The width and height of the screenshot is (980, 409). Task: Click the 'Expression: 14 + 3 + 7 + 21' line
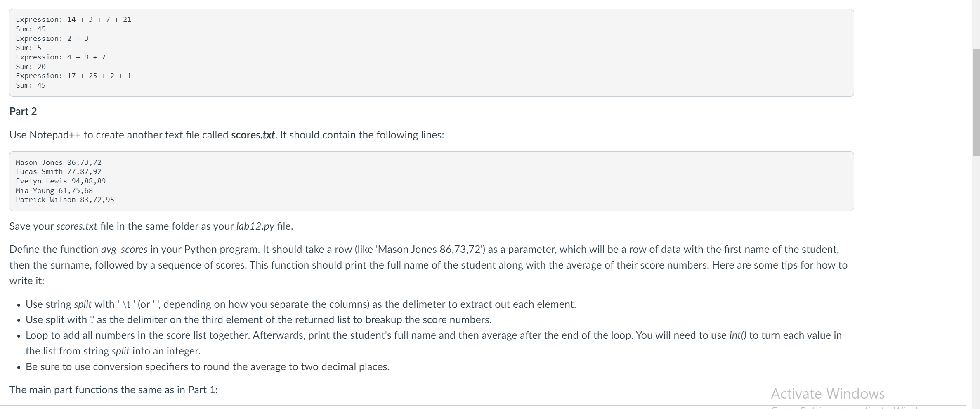[x=73, y=19]
